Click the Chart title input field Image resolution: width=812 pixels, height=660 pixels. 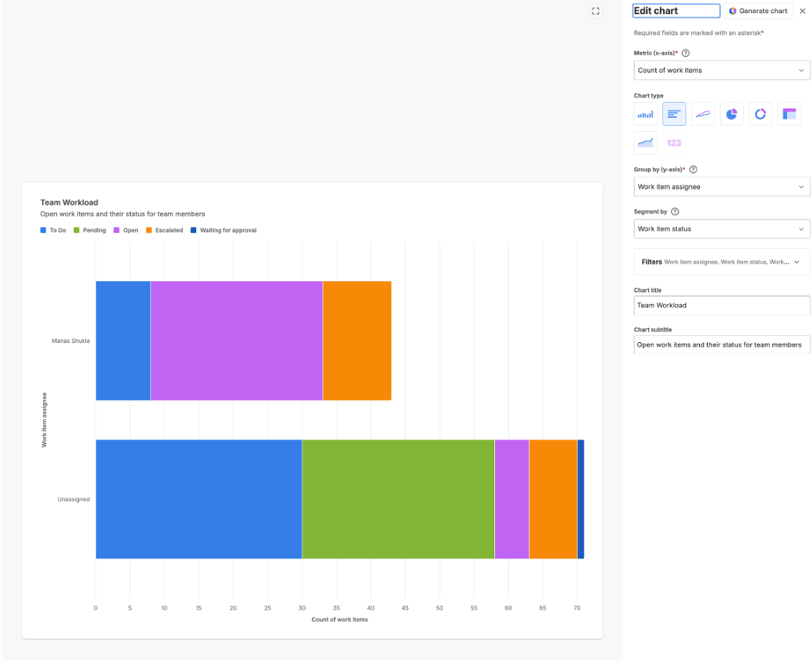(722, 305)
